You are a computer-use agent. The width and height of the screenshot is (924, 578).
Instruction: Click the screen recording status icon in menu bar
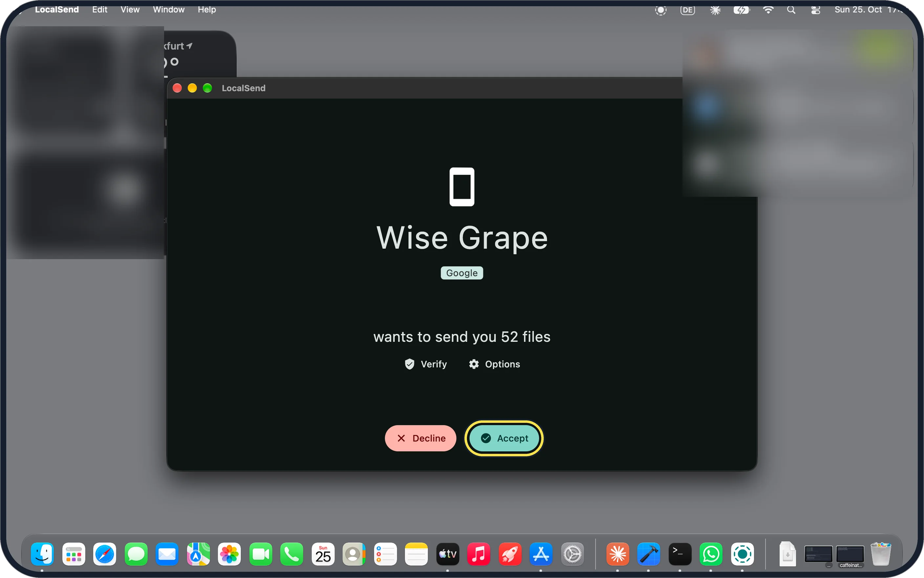pyautogui.click(x=661, y=10)
